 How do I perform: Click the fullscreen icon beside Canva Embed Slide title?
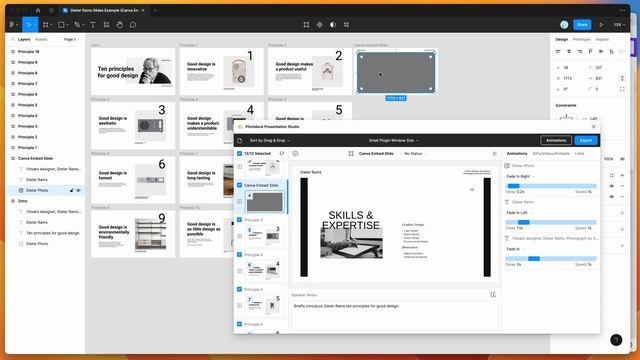351,153
